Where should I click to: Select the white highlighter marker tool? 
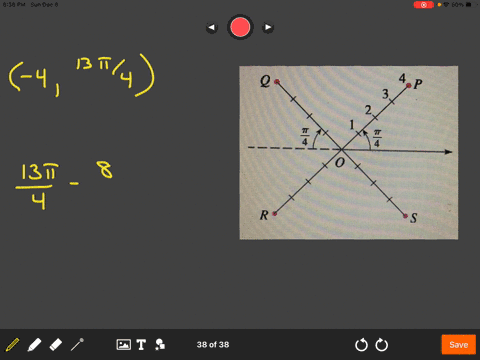point(34,344)
